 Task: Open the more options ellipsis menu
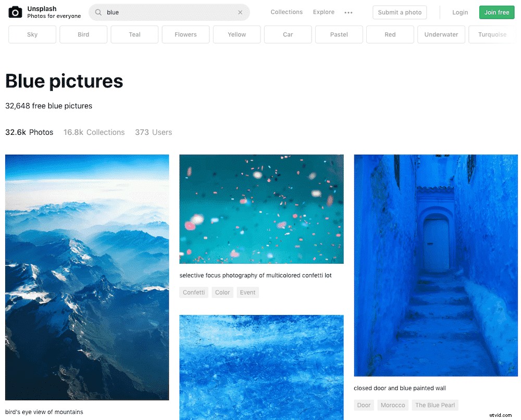pos(349,12)
